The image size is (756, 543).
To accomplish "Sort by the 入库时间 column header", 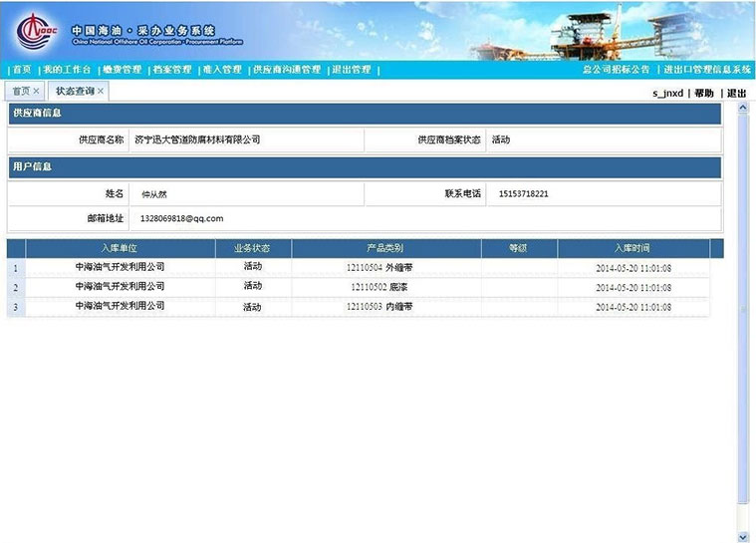I will (632, 248).
